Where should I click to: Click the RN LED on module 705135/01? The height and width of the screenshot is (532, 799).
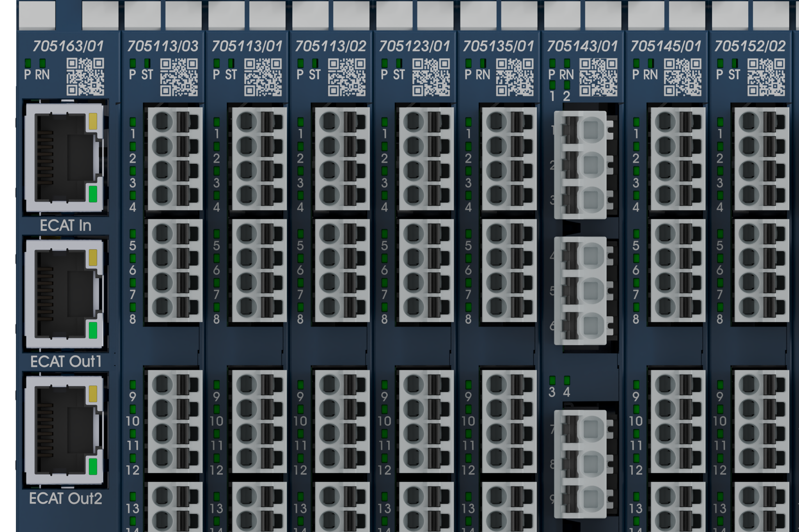tap(483, 63)
